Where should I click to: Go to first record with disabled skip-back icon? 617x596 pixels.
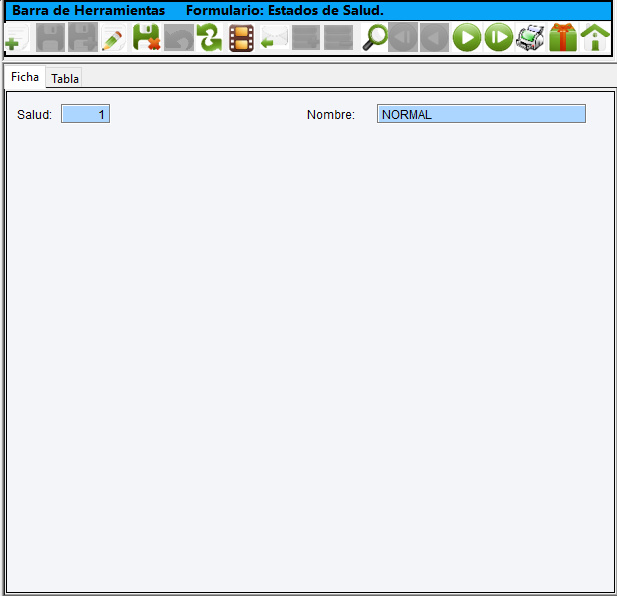coord(403,38)
